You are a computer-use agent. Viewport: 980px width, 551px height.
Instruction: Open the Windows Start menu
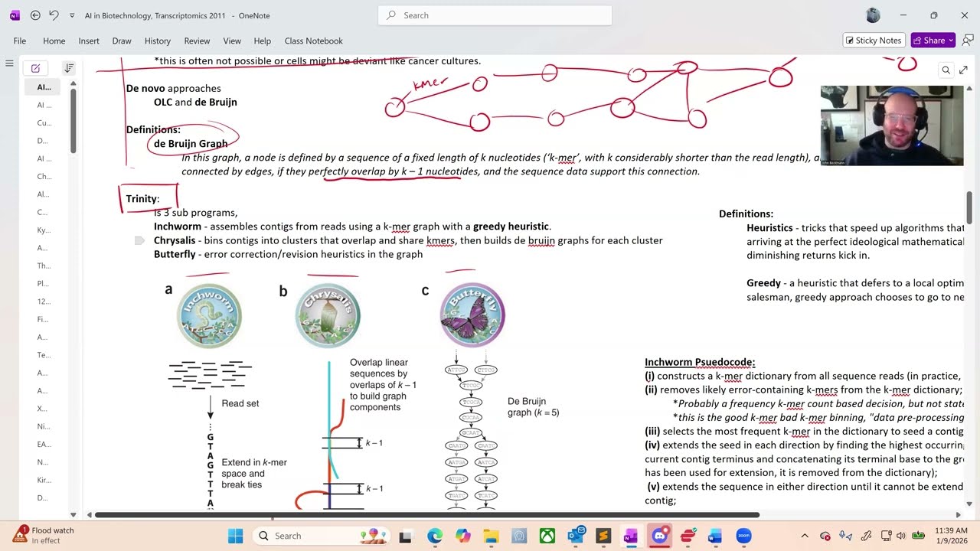click(x=235, y=536)
